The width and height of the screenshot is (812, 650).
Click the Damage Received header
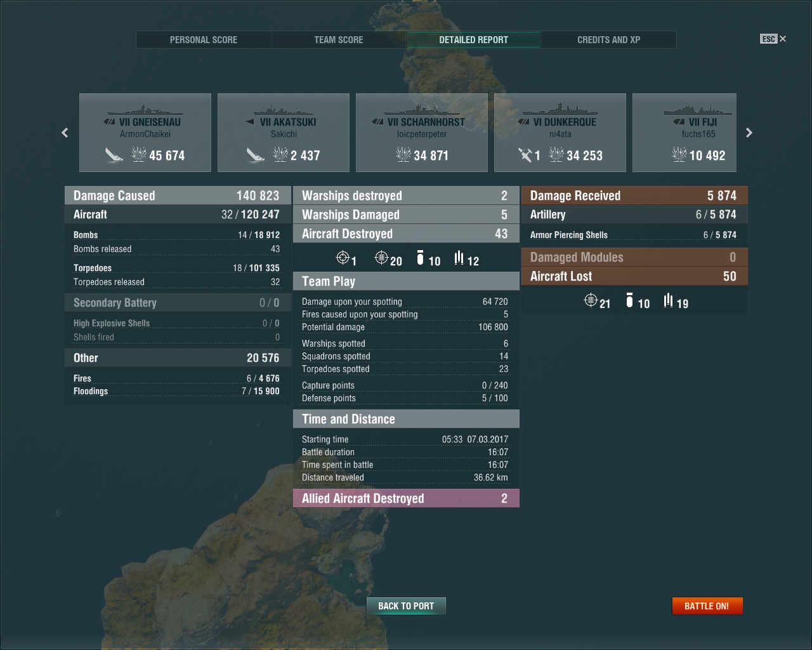634,196
